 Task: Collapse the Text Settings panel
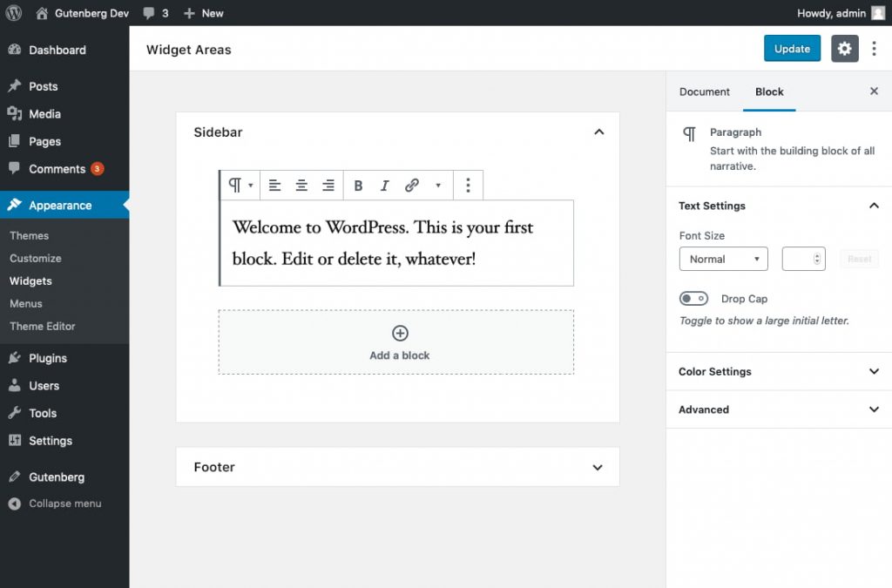874,206
